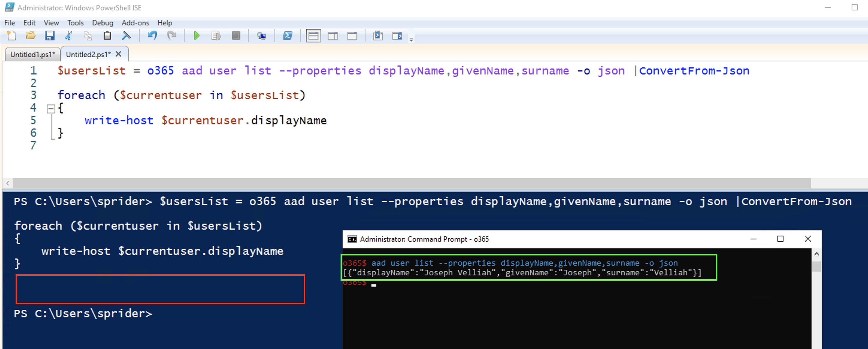This screenshot has width=868, height=349.
Task: Click the Stop Operation square icon
Action: tap(236, 36)
